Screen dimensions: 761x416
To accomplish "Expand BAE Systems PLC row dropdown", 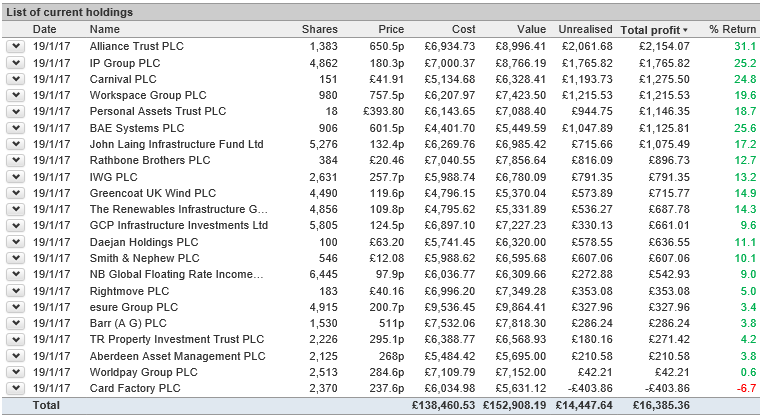I will pyautogui.click(x=16, y=128).
